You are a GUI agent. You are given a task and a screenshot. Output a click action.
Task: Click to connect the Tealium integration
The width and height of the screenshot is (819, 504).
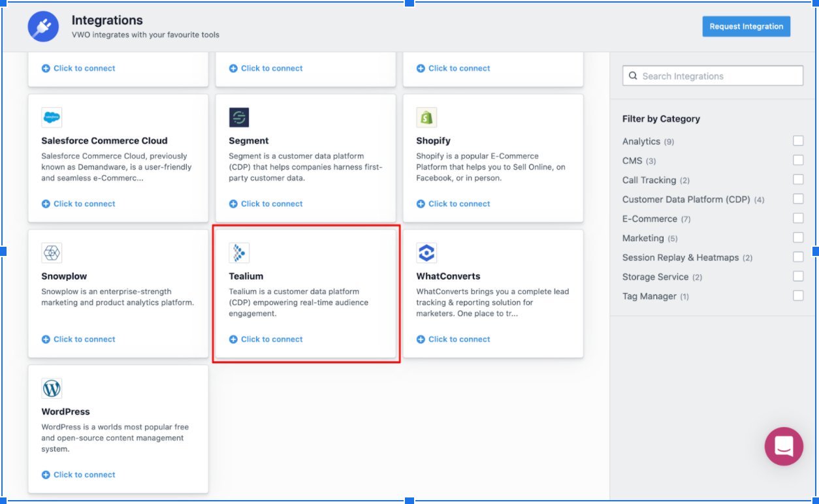(x=266, y=339)
